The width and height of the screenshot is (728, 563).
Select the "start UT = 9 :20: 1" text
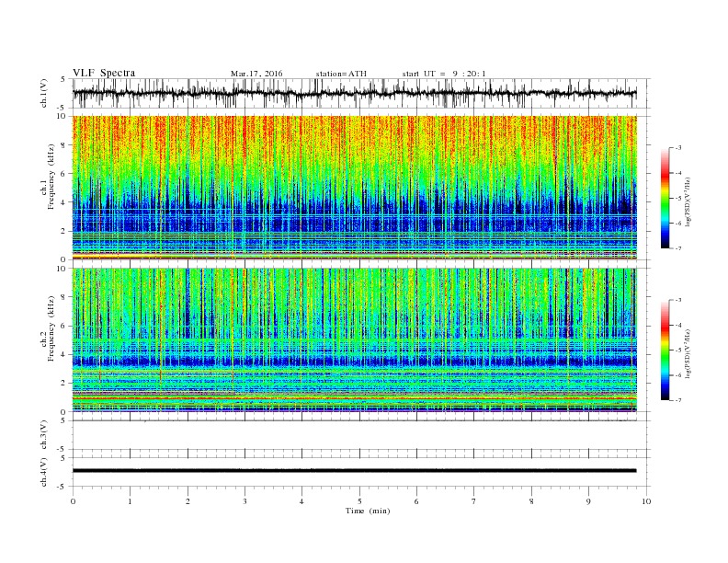(x=444, y=74)
